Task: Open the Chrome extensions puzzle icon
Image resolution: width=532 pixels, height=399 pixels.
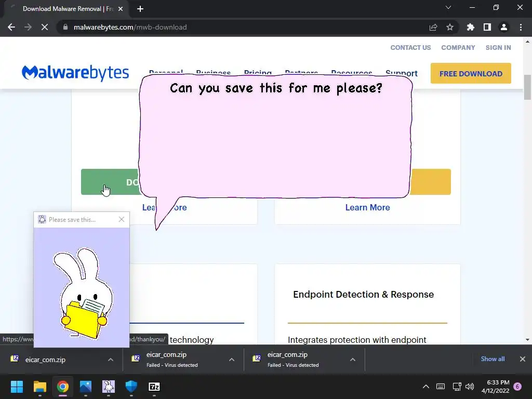Action: pos(470,27)
